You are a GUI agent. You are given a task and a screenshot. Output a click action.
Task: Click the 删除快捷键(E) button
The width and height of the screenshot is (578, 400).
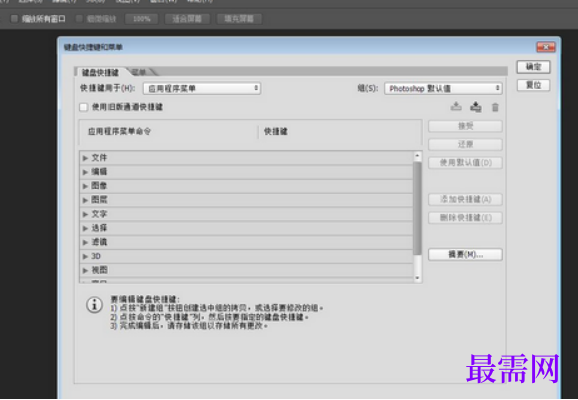pos(465,218)
